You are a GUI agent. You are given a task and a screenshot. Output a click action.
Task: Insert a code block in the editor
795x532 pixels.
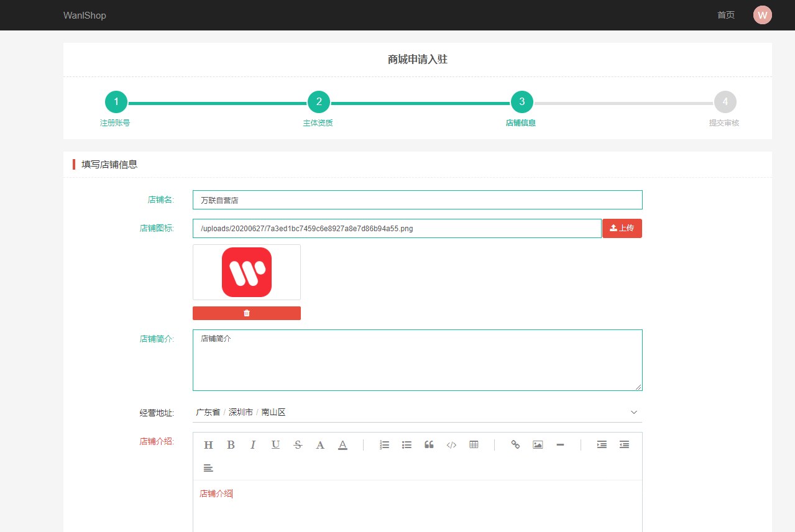pyautogui.click(x=451, y=445)
